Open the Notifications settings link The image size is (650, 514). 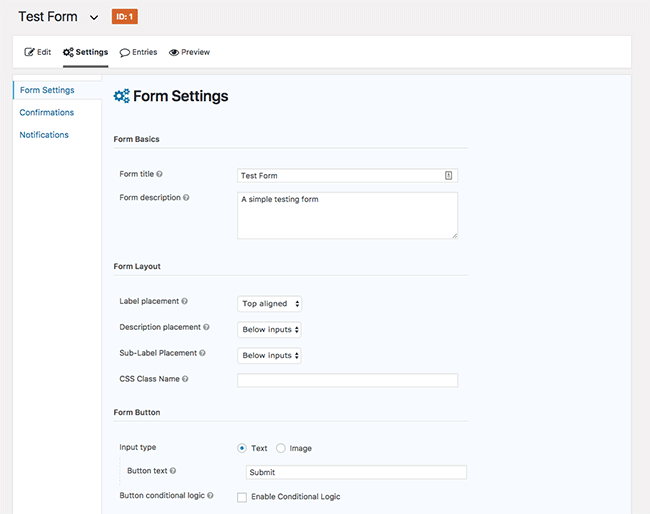tap(44, 135)
